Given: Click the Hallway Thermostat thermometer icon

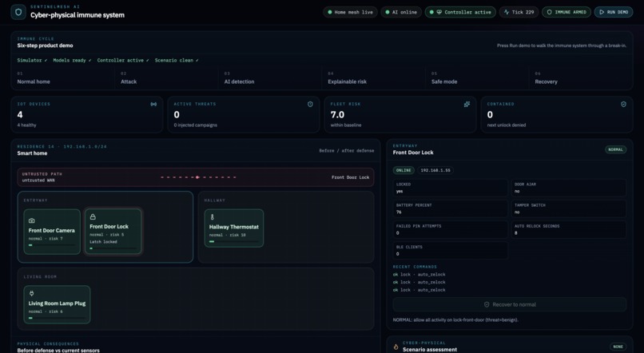Looking at the screenshot, I should [213, 216].
